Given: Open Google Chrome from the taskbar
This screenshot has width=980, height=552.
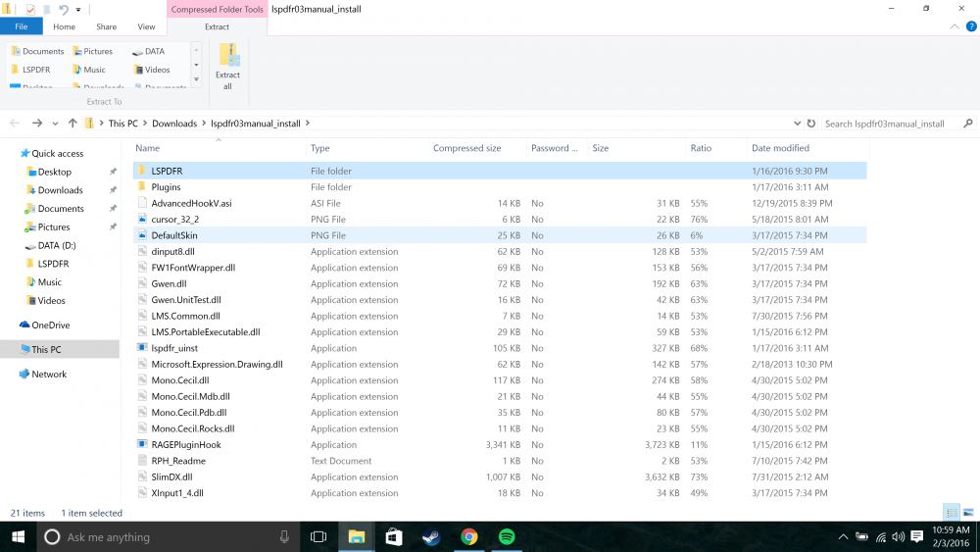Looking at the screenshot, I should point(468,537).
